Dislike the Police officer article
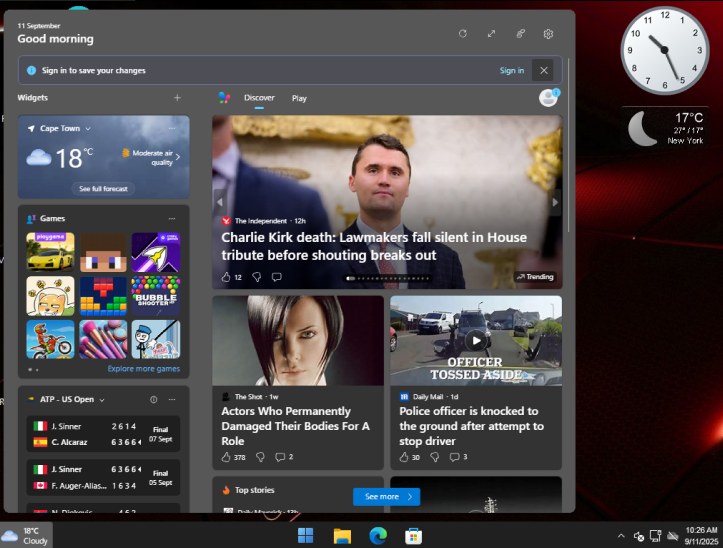 434,457
